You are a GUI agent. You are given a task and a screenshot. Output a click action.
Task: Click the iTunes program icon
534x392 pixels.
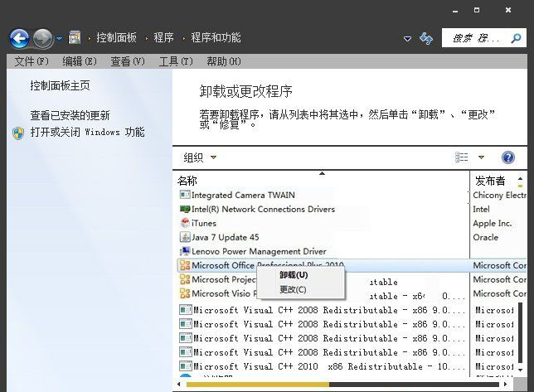(x=185, y=223)
